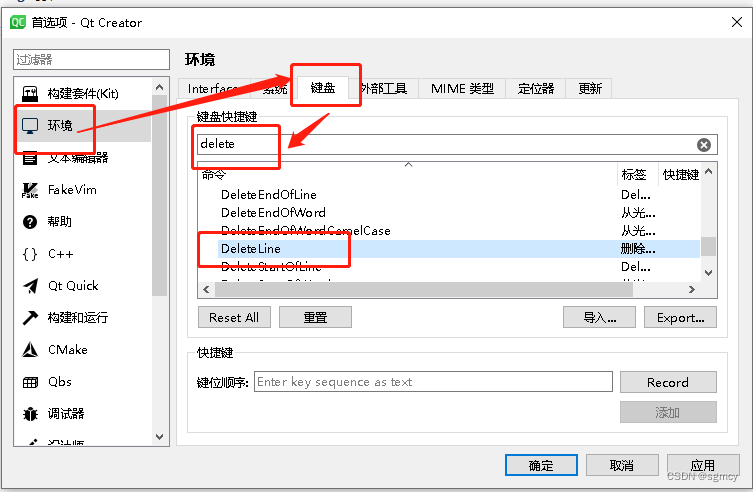Screen dimensions: 753x492
Task: Click the DeleteLine row 删除... label cell
Action: (638, 249)
